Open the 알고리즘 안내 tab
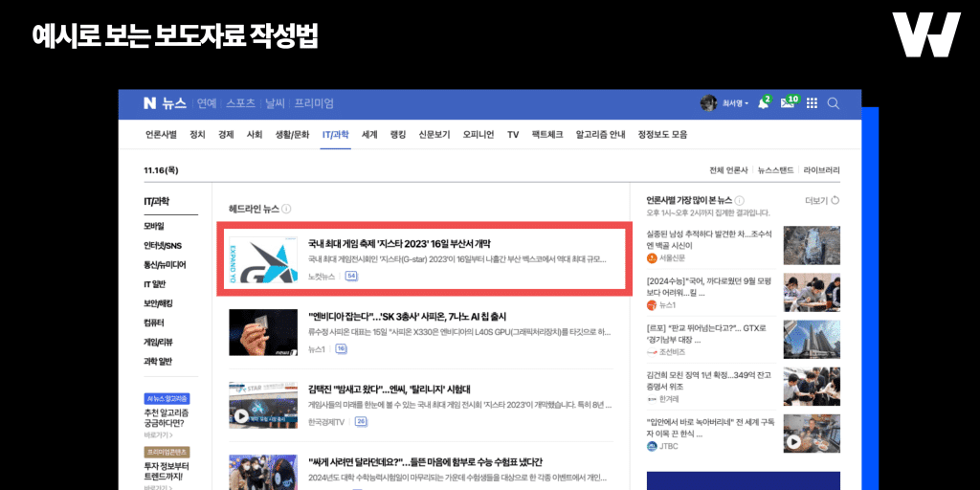Image resolution: width=980 pixels, height=490 pixels. click(x=601, y=134)
